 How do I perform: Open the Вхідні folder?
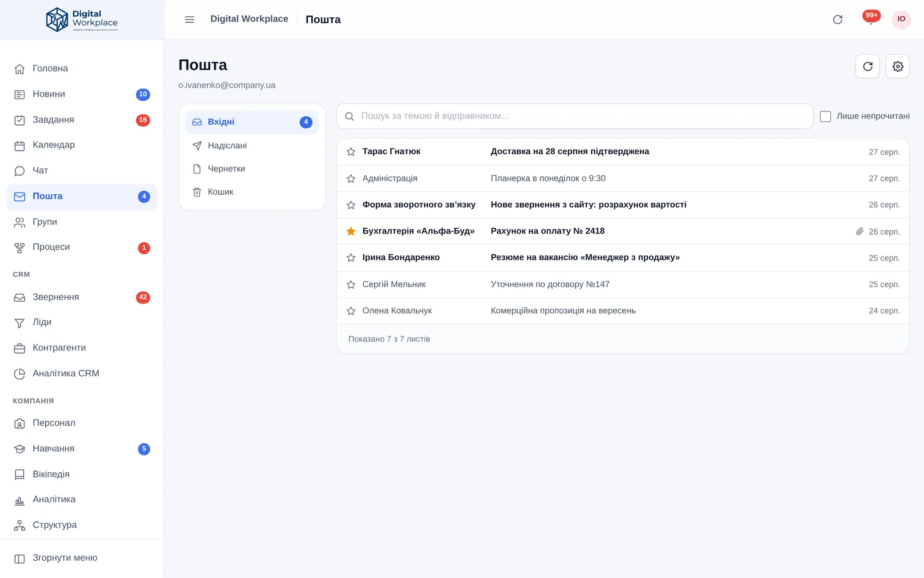pyautogui.click(x=252, y=122)
